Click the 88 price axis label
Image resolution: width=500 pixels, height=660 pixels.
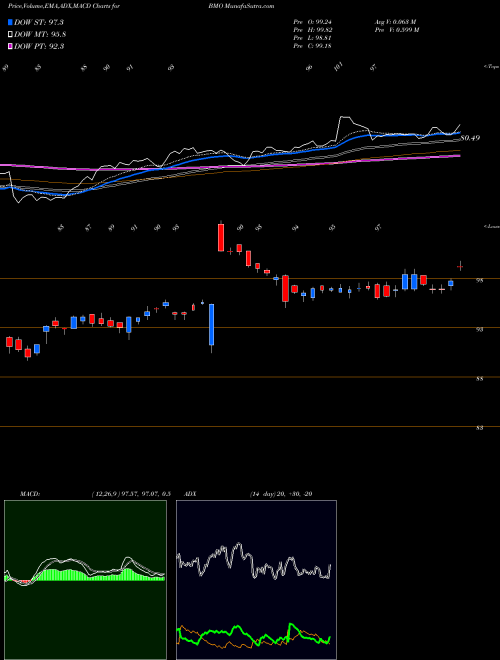[479, 379]
